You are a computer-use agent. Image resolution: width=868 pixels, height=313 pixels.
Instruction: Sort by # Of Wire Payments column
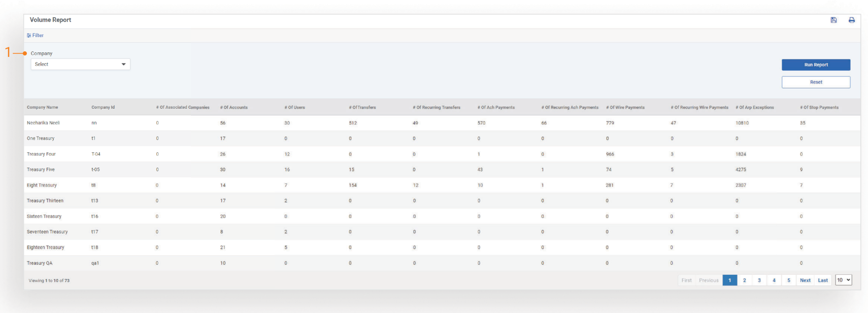625,108
